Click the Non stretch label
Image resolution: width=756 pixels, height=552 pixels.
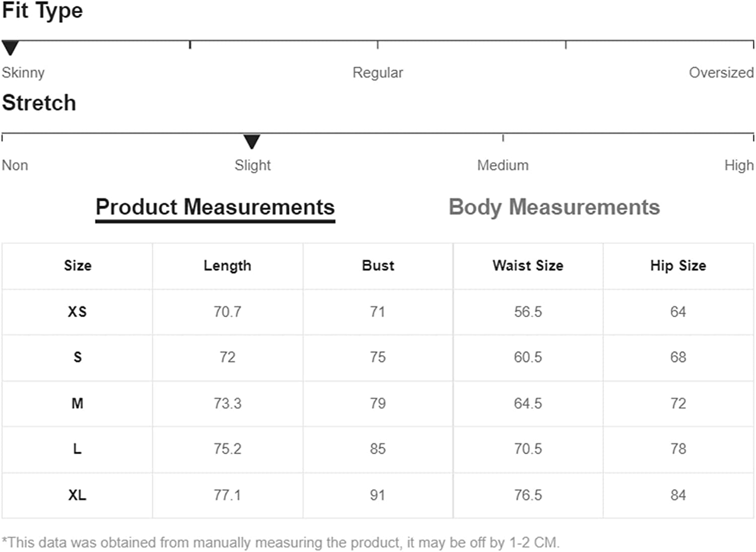(x=15, y=165)
